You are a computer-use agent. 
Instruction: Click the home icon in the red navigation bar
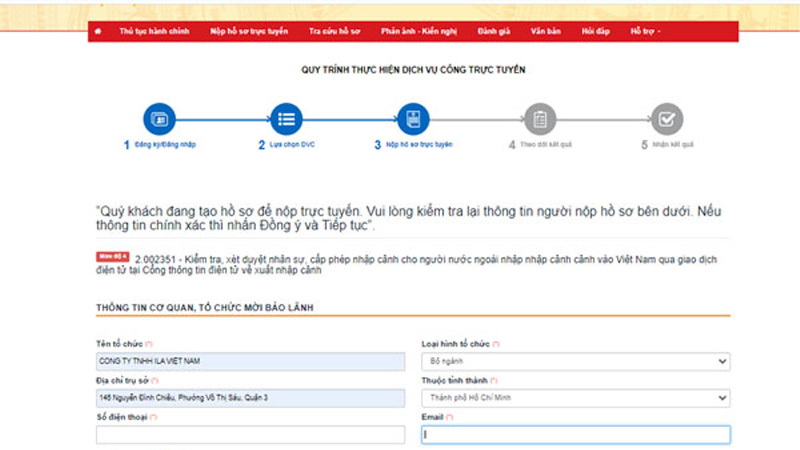98,31
